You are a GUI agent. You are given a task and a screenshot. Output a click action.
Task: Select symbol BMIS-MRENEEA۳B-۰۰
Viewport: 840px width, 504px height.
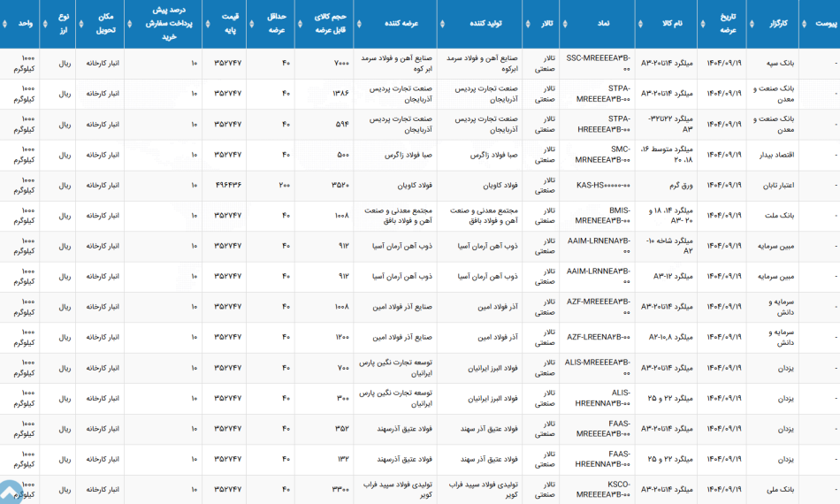(603, 216)
